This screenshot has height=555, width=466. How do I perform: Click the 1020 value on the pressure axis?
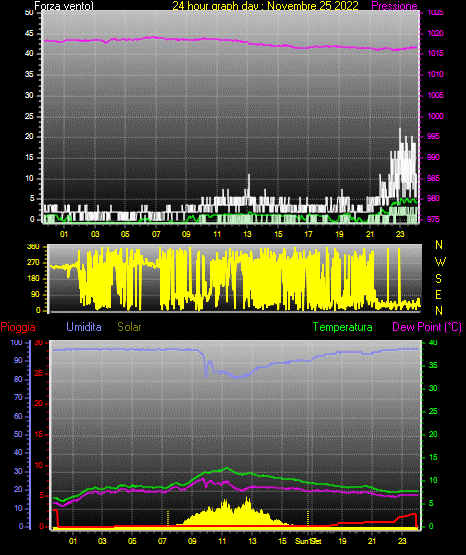[x=435, y=34]
